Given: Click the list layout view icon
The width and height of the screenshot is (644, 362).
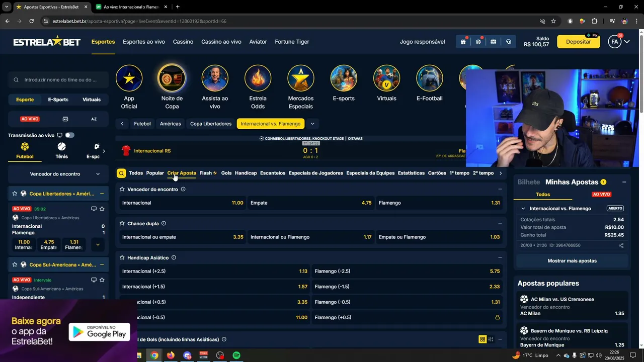Looking at the screenshot, I should pos(491,339).
